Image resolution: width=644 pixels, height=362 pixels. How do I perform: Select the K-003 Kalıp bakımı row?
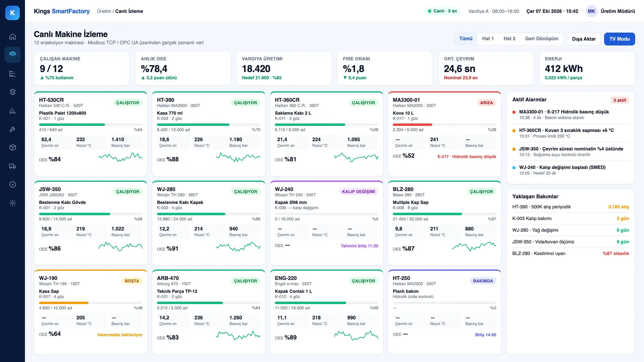pos(571,219)
